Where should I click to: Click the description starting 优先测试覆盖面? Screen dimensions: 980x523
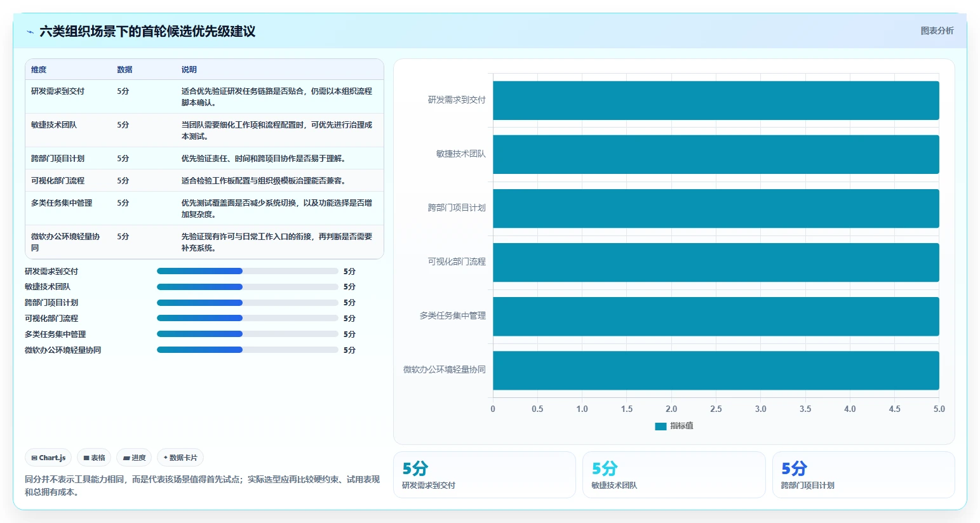tap(277, 209)
